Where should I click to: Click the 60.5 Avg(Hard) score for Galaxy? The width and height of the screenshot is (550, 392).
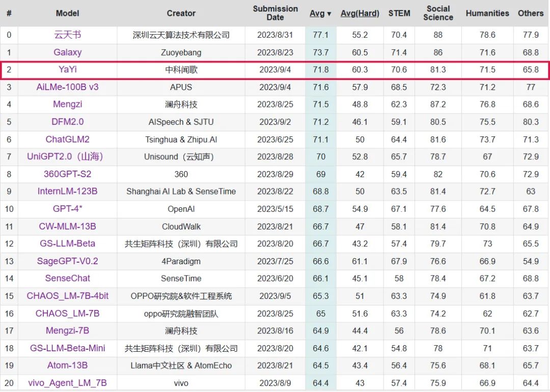tap(360, 52)
